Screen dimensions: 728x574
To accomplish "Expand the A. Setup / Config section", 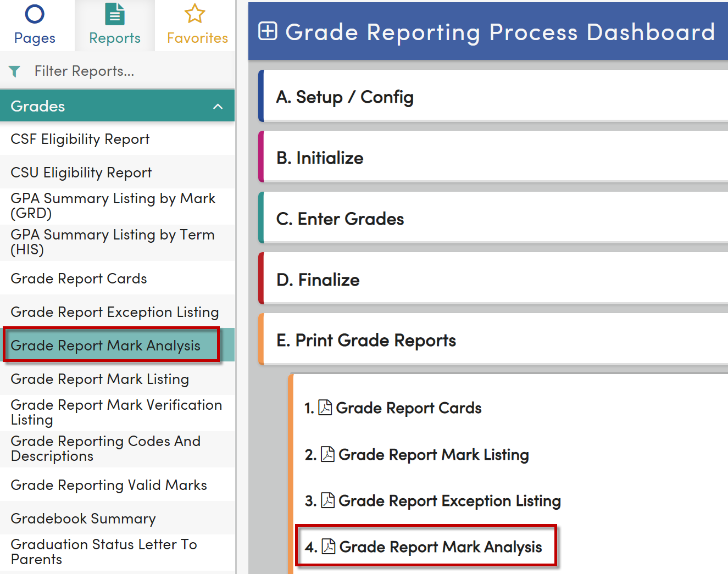I will pyautogui.click(x=489, y=97).
